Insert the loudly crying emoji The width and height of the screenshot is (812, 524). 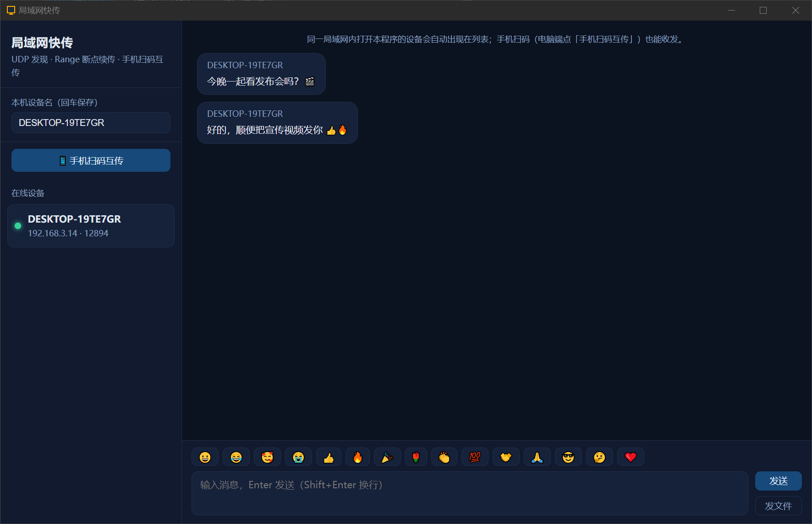click(x=298, y=457)
